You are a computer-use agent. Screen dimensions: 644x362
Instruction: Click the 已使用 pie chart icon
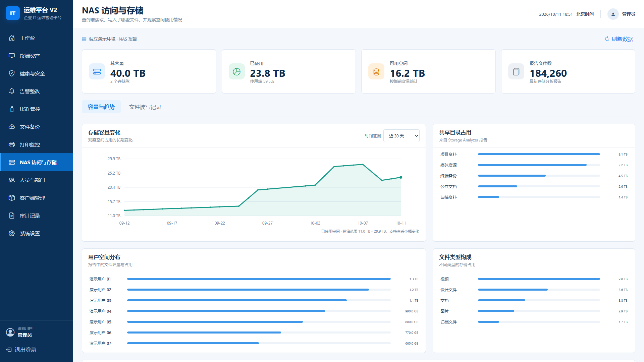click(x=237, y=71)
